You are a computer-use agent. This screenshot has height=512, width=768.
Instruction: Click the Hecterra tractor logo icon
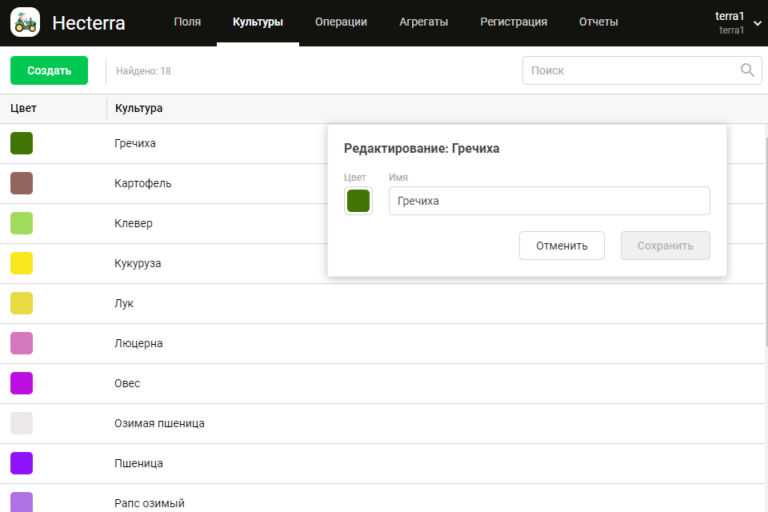click(x=25, y=22)
